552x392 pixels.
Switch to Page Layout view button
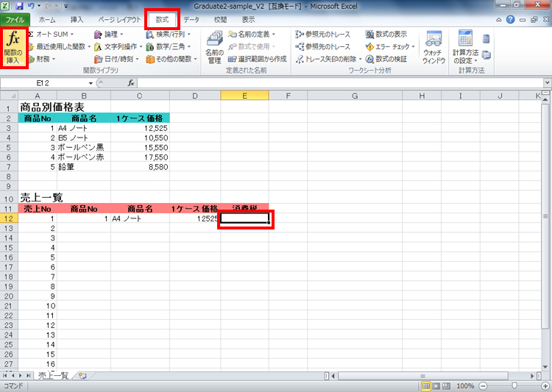[436, 386]
